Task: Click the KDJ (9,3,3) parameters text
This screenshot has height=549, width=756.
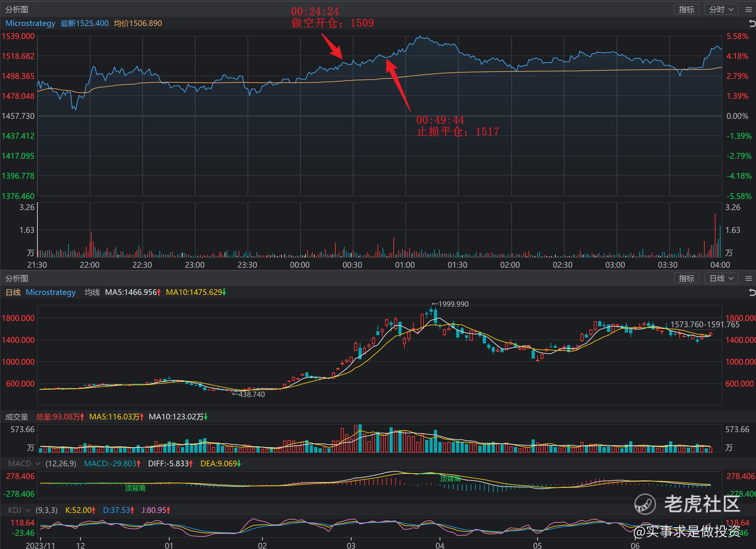Action: pos(47,510)
